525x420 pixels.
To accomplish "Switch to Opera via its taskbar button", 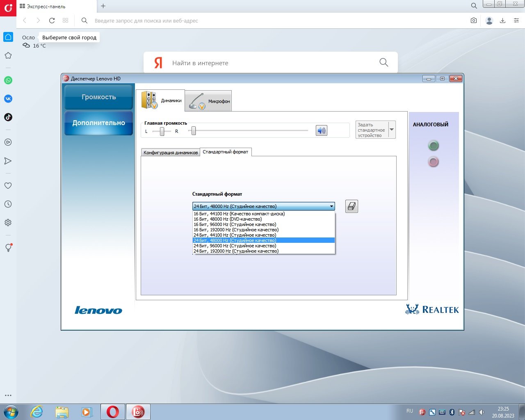I will click(x=112, y=412).
